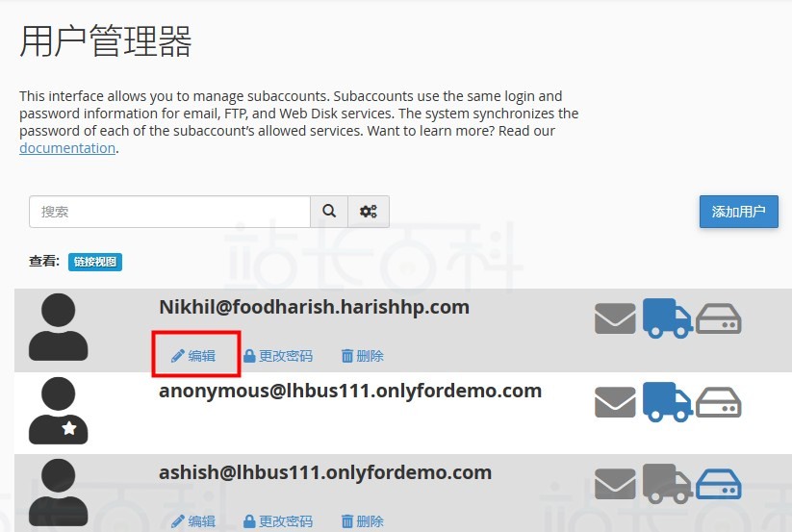This screenshot has width=792, height=532.
Task: Click anonymous user's blue FTP truck icon
Action: click(667, 402)
